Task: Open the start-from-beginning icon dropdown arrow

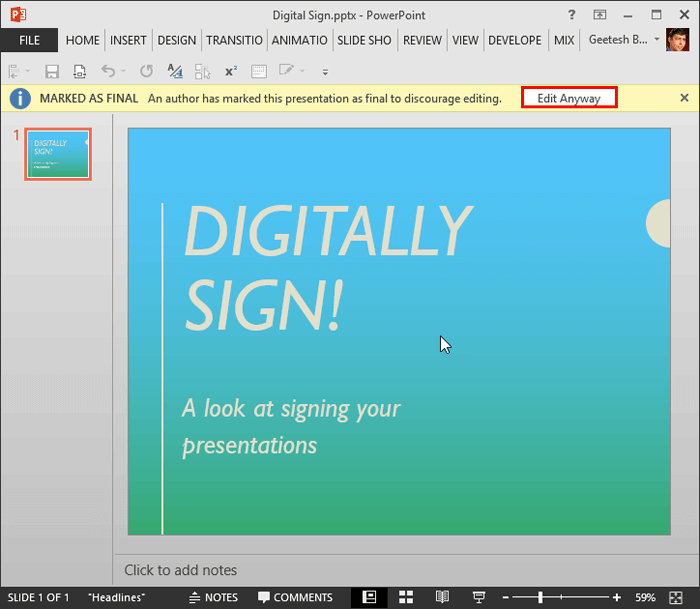Action: tap(27, 71)
